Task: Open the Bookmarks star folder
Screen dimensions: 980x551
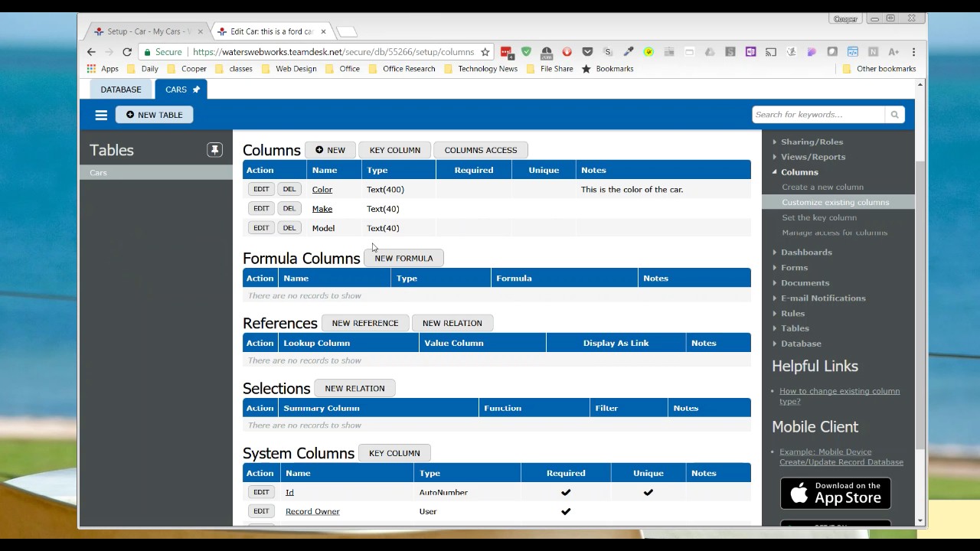Action: 608,69
